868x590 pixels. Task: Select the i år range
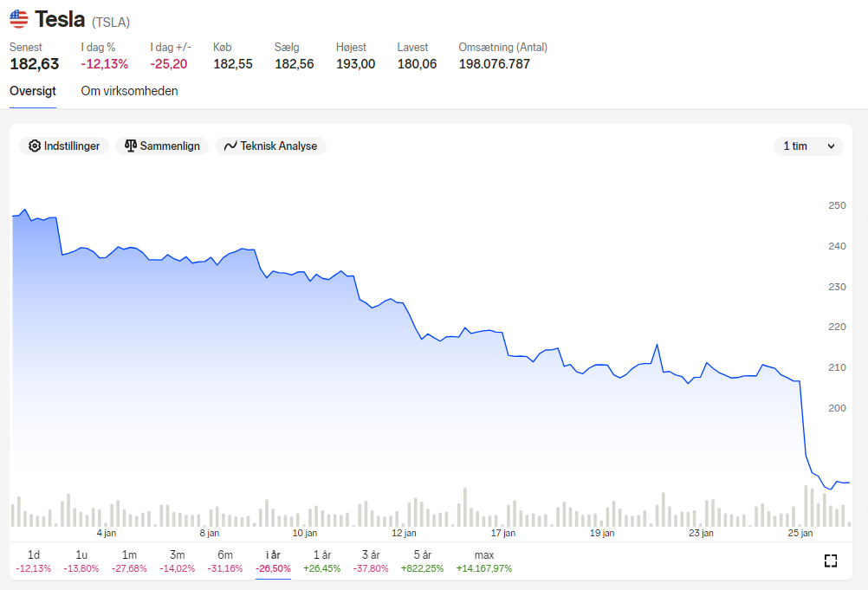click(x=273, y=561)
